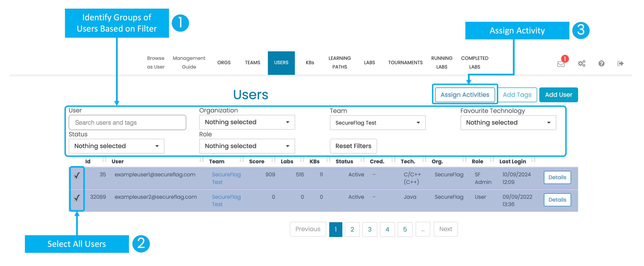Sort table by Tech. column arrows
This screenshot has height=266, width=644.
pos(424,159)
